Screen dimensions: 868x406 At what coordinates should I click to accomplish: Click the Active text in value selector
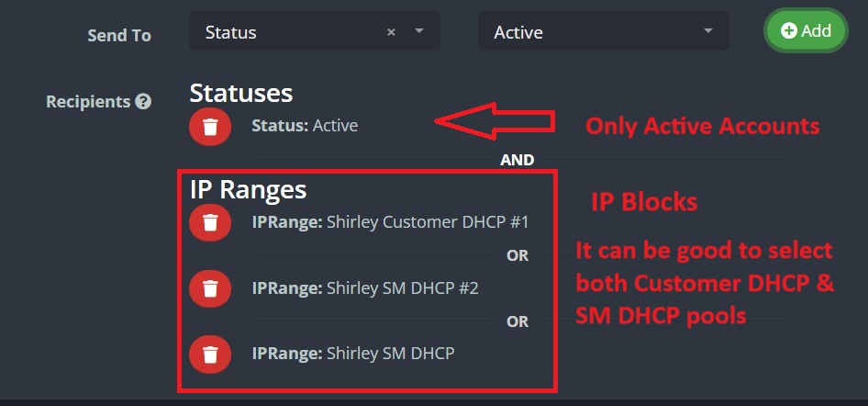518,33
